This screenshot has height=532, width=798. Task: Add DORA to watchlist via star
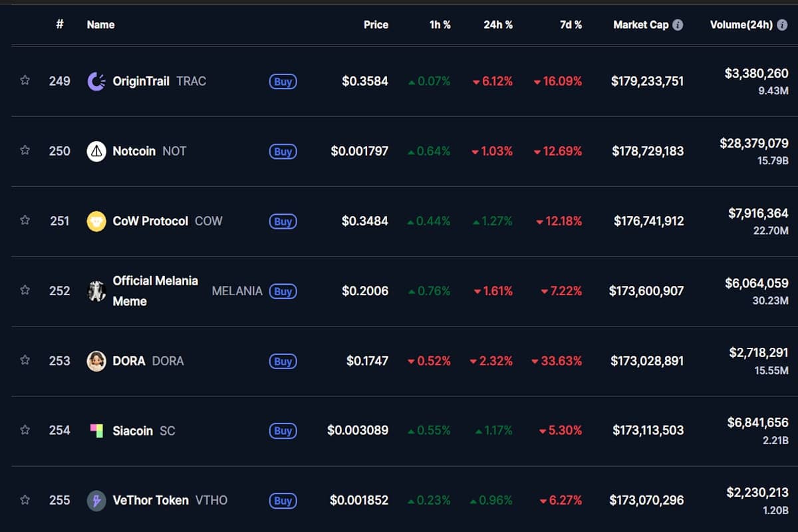click(25, 360)
